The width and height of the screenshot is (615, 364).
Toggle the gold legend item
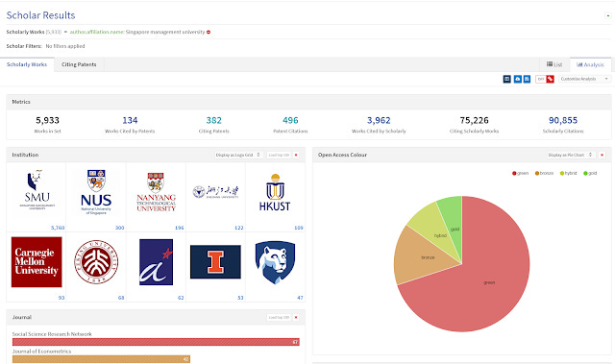tap(590, 173)
